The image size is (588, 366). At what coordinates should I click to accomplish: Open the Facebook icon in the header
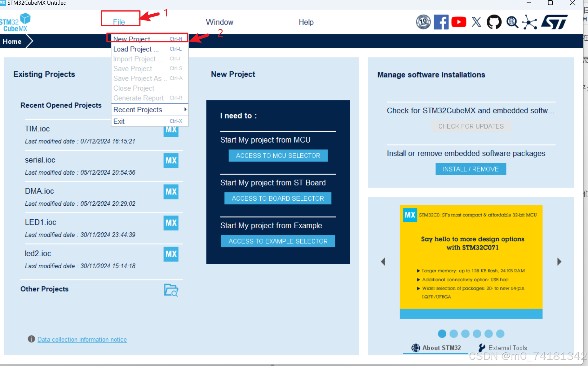click(441, 22)
